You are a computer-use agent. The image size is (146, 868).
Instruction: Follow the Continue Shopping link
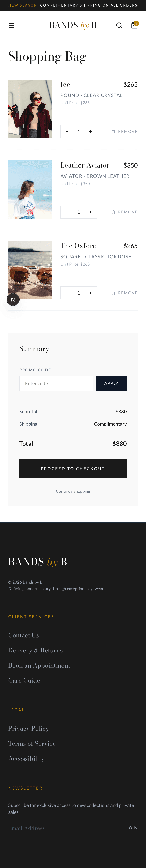(x=73, y=491)
